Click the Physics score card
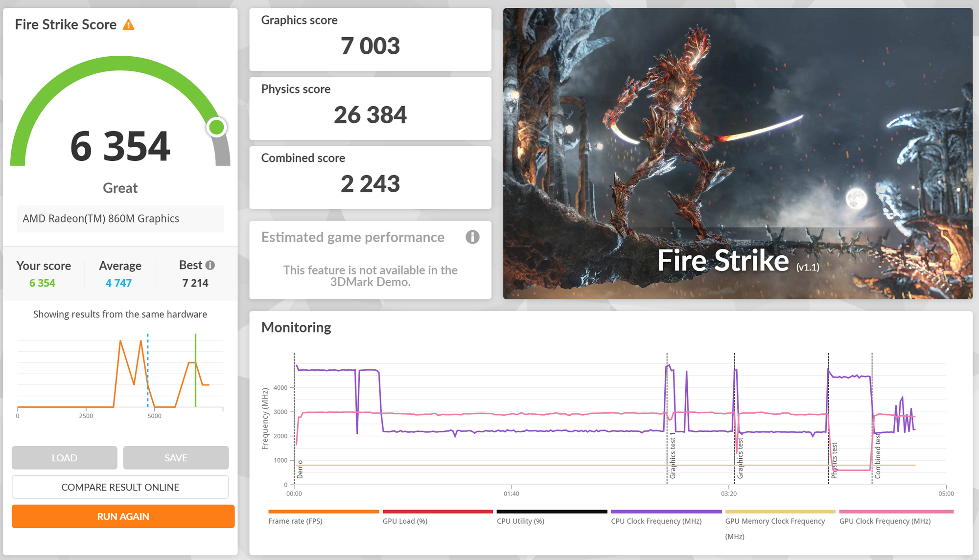Image resolution: width=979 pixels, height=560 pixels. pyautogui.click(x=370, y=109)
